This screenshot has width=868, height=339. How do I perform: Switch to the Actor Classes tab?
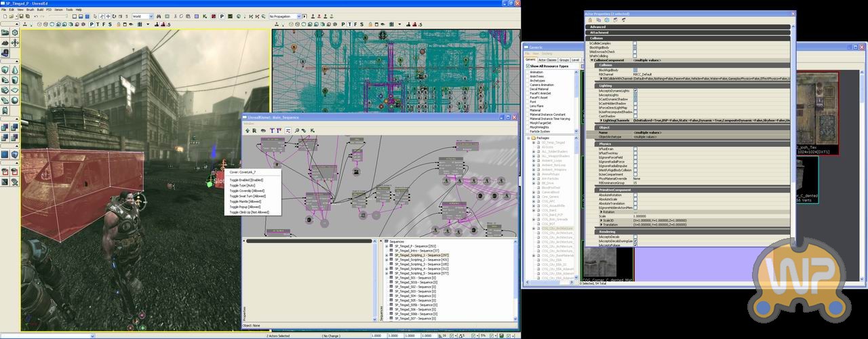coord(547,60)
